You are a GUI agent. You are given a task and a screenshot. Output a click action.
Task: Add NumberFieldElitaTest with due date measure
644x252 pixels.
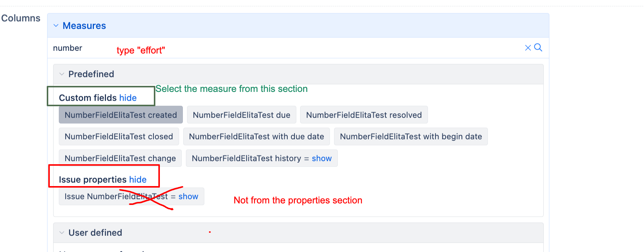(256, 136)
